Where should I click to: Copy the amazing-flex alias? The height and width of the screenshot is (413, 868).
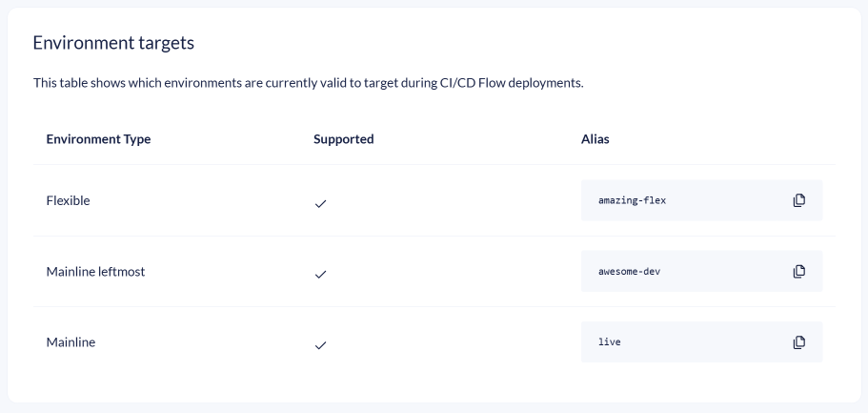799,200
